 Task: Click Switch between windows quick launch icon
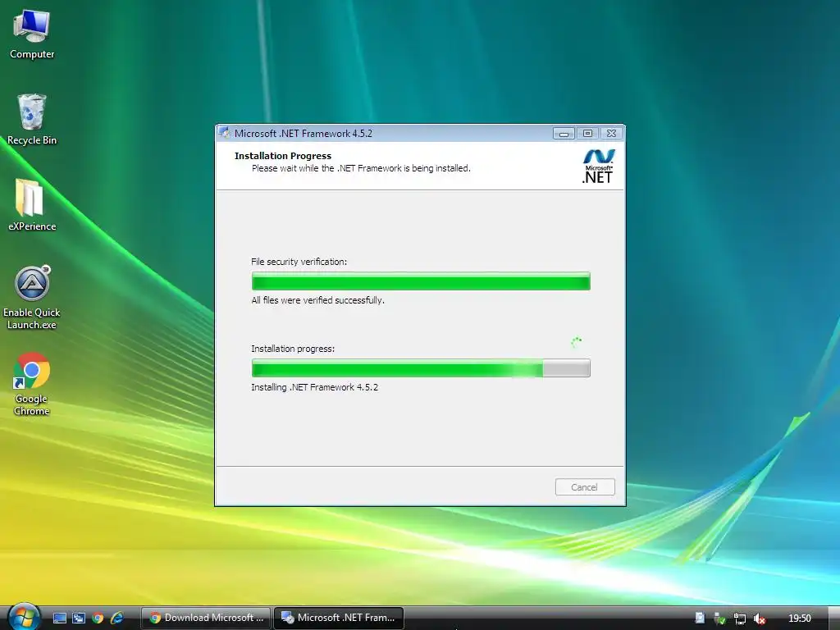click(79, 619)
